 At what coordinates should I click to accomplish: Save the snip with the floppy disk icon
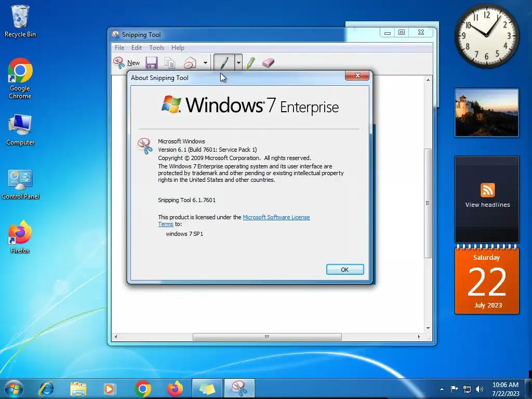152,63
